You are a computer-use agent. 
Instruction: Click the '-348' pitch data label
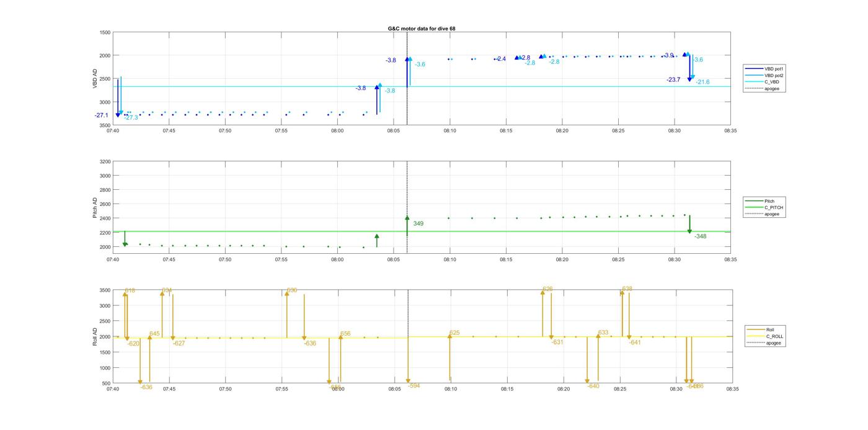pyautogui.click(x=700, y=236)
